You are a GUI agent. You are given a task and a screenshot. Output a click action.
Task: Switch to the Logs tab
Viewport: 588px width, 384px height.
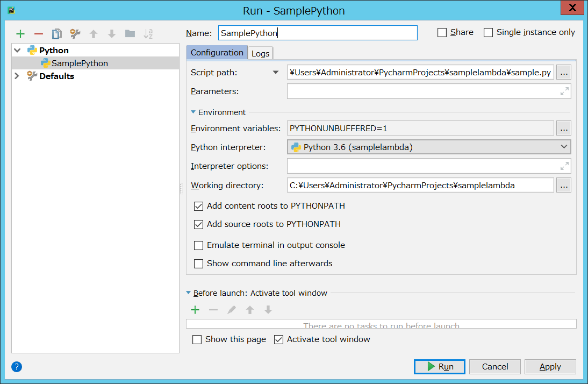pyautogui.click(x=260, y=53)
